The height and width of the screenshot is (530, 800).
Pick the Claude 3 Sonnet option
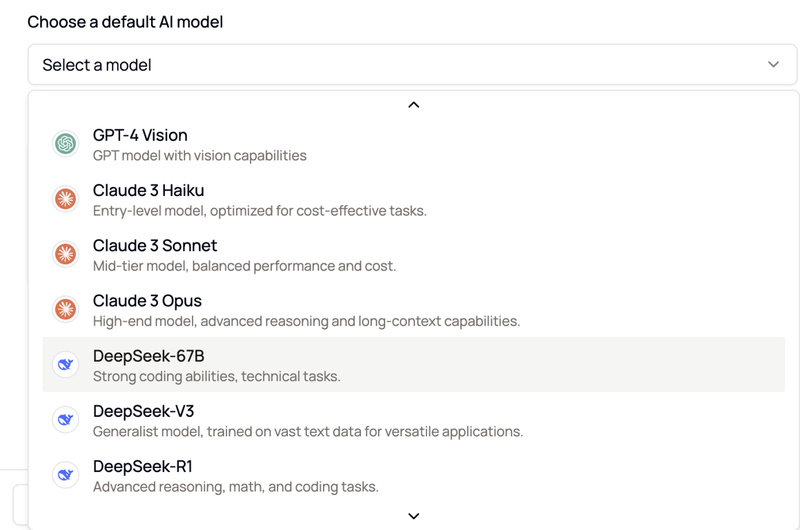click(155, 245)
